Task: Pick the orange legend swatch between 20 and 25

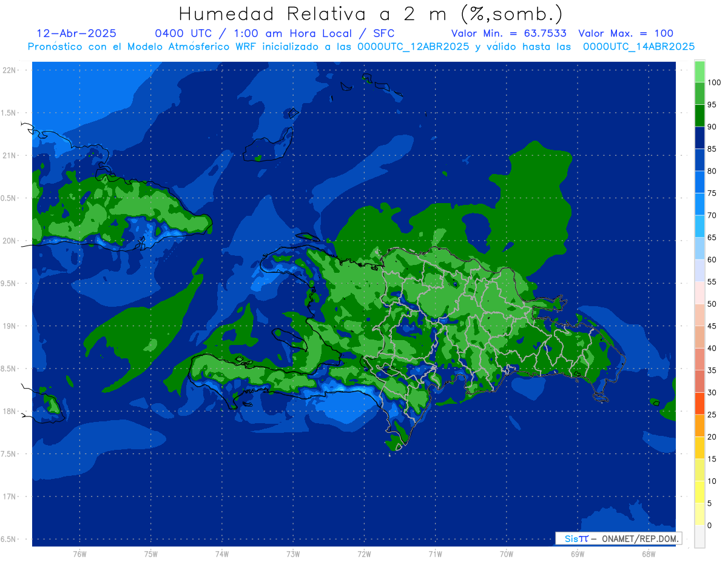Action: (699, 425)
